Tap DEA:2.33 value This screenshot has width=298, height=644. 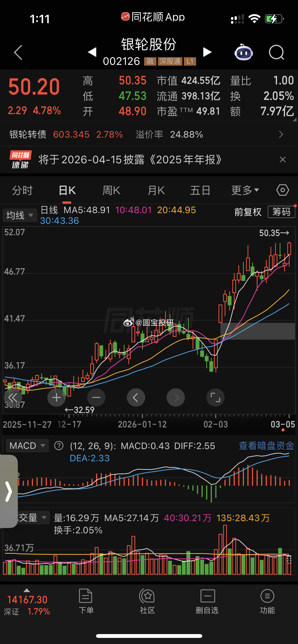tap(90, 458)
